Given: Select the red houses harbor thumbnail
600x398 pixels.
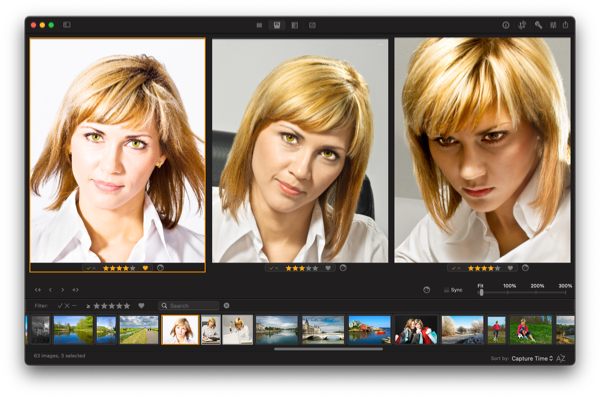Looking at the screenshot, I should click(x=370, y=329).
